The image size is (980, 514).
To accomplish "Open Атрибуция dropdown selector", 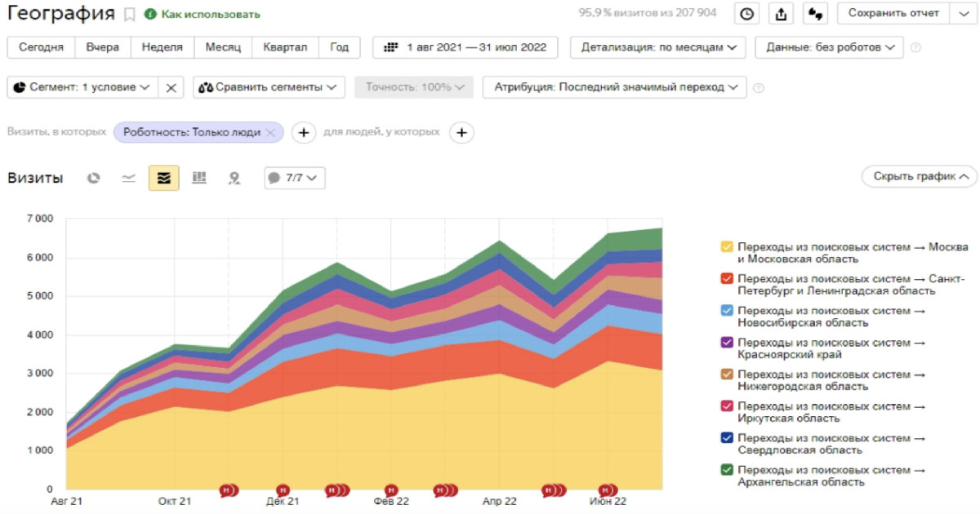I will click(614, 87).
